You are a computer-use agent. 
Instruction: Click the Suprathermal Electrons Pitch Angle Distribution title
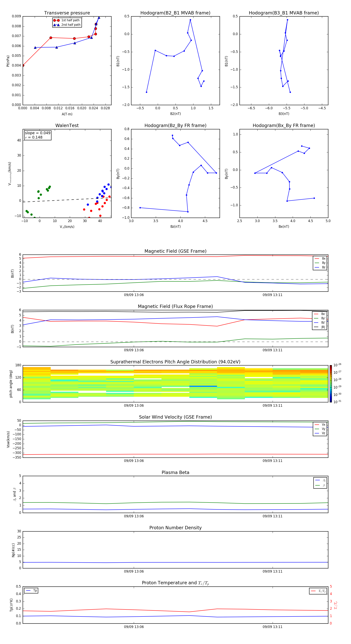click(x=175, y=362)
